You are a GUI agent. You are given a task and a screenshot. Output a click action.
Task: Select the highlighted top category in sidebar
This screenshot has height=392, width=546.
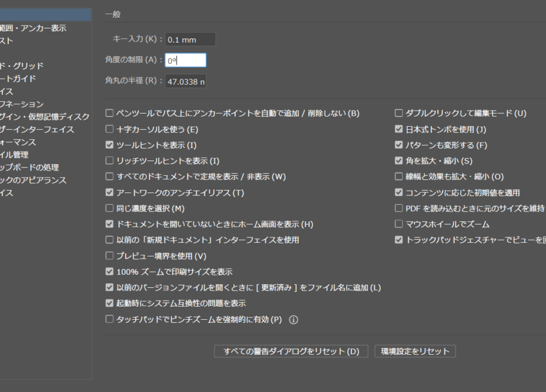(46, 15)
